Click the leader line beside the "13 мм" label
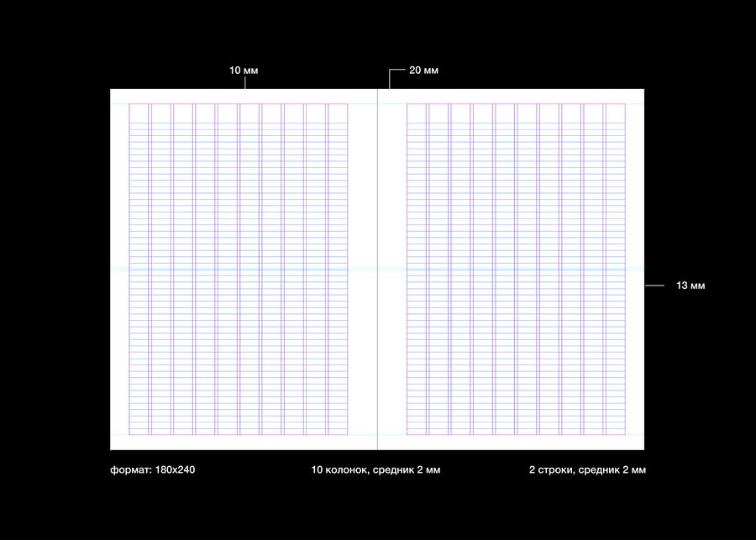The image size is (756, 540). coord(654,286)
